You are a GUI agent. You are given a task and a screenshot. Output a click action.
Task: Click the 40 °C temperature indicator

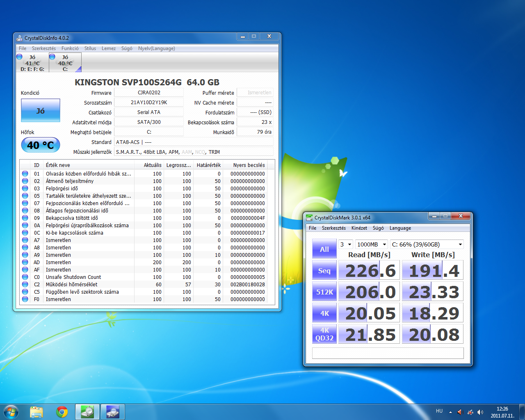41,145
